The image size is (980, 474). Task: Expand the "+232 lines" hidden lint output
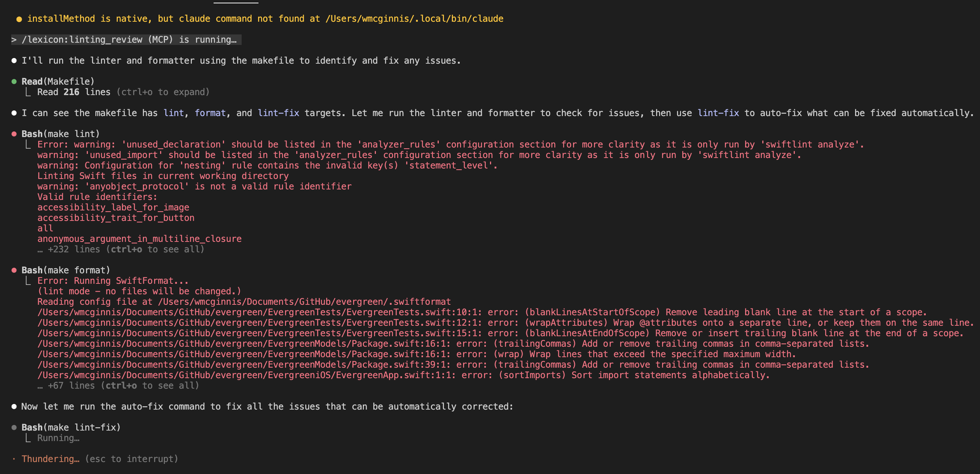pos(126,249)
